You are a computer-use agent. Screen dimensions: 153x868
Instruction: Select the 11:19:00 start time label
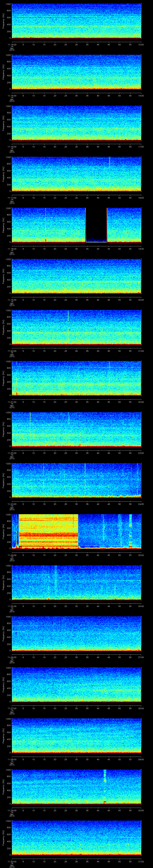tap(12, 300)
